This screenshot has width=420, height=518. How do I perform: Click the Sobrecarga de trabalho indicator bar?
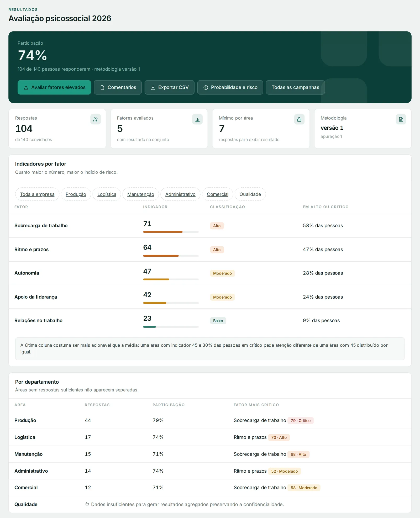[x=171, y=232]
